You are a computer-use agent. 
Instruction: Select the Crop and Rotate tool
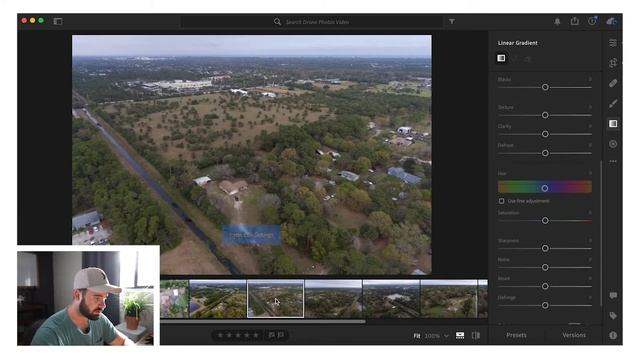(x=613, y=63)
